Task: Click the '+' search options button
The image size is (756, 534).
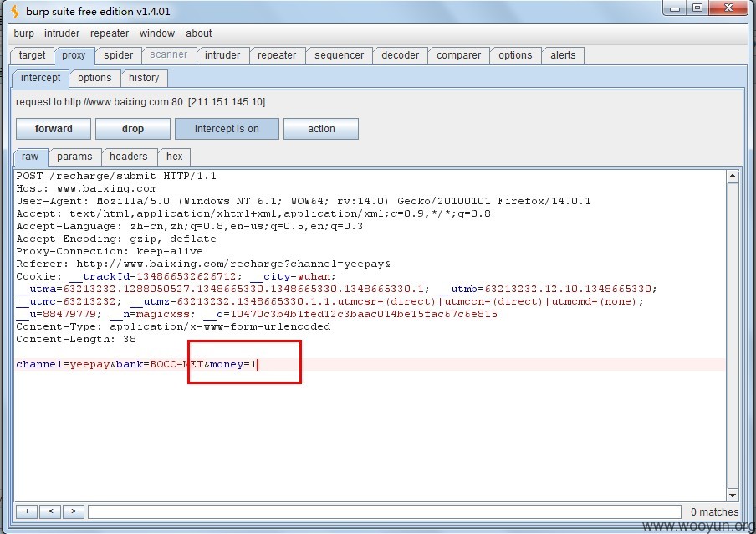Action: tap(27, 511)
